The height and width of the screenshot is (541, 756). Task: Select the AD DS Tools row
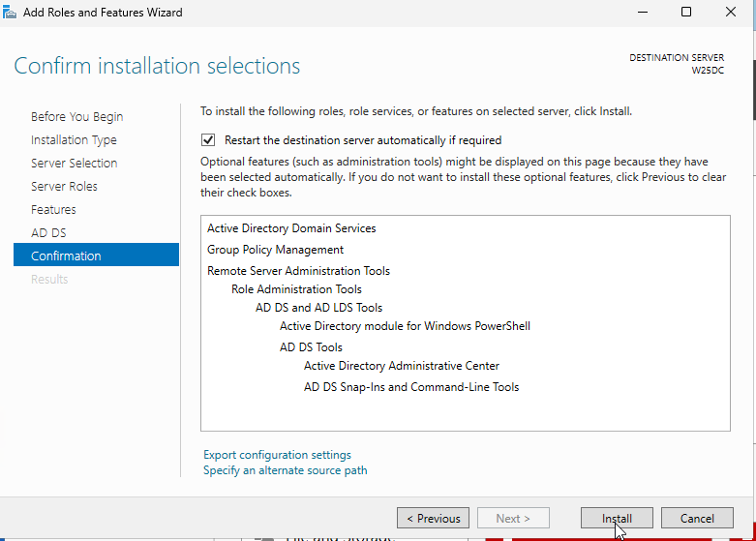(x=311, y=347)
